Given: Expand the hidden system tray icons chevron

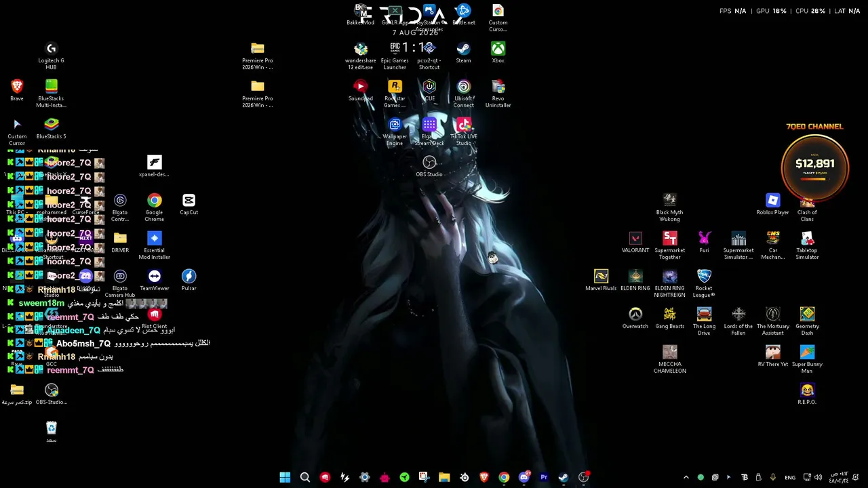Looking at the screenshot, I should tap(686, 477).
